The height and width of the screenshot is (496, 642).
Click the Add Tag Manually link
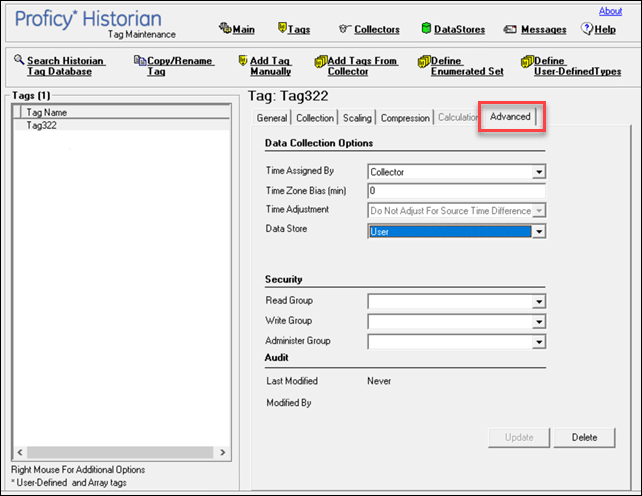pos(271,66)
